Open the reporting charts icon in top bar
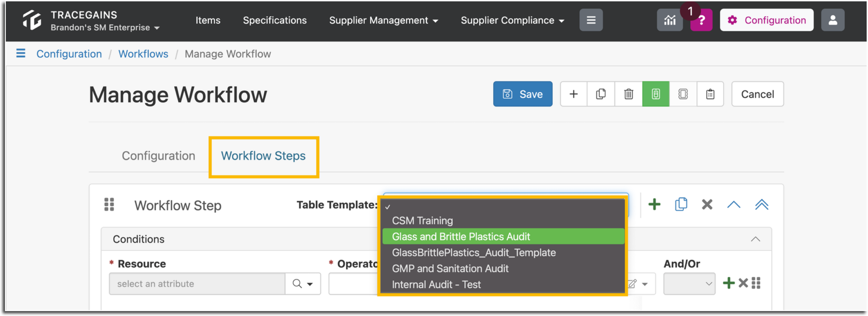Image resolution: width=868 pixels, height=316 pixels. [670, 20]
